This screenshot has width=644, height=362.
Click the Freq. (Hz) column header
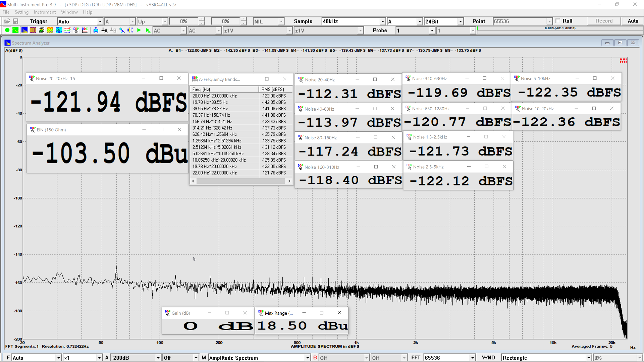coord(224,89)
